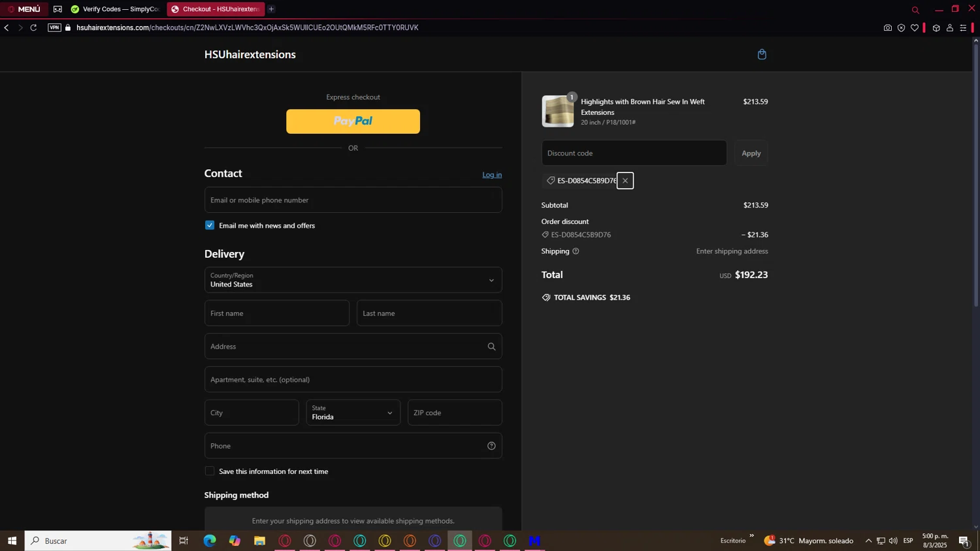This screenshot has height=551, width=980.
Task: Click the address search magnifier icon
Action: pos(491,347)
